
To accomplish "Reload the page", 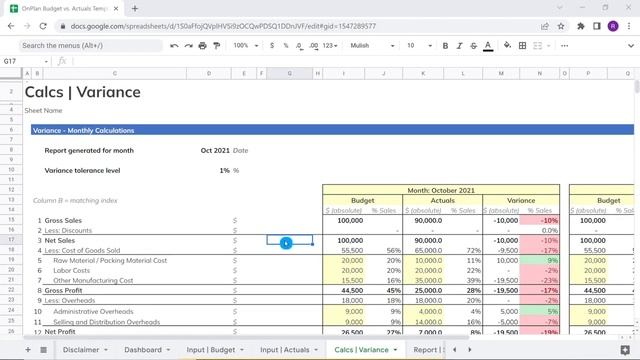I will 43,26.
